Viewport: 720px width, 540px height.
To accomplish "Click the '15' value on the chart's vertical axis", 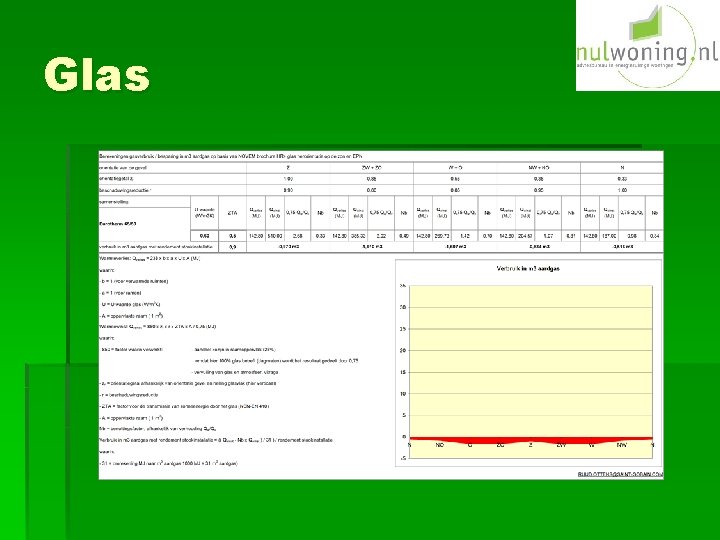I will click(403, 372).
